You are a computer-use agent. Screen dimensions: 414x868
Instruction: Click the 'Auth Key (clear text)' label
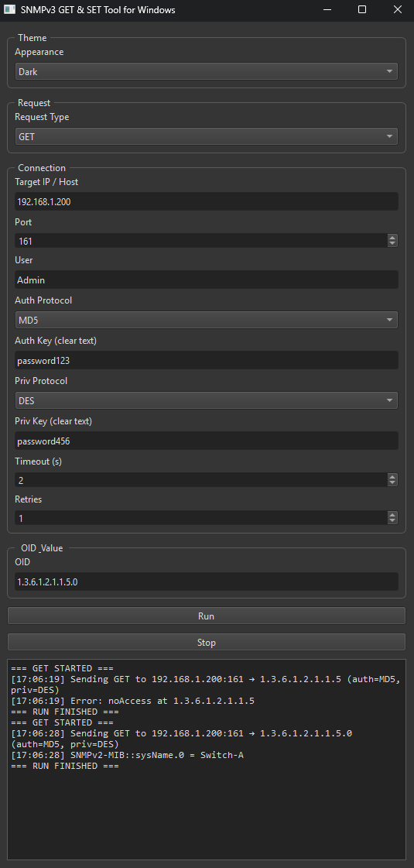coord(56,341)
